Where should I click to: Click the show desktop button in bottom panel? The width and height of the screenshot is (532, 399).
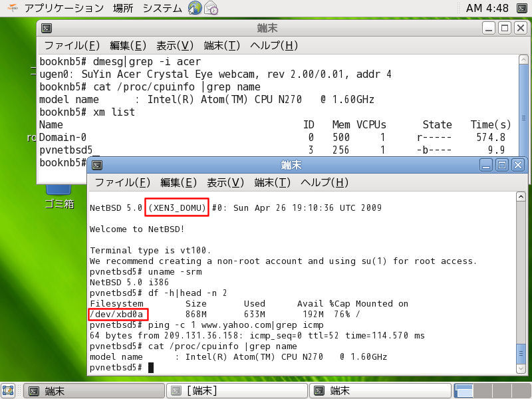[8, 391]
